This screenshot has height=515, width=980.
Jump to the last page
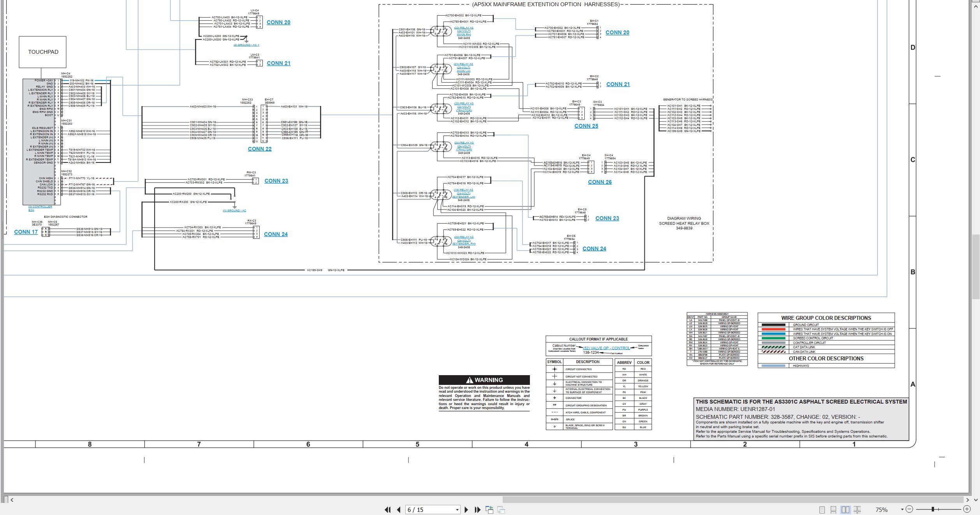point(478,510)
